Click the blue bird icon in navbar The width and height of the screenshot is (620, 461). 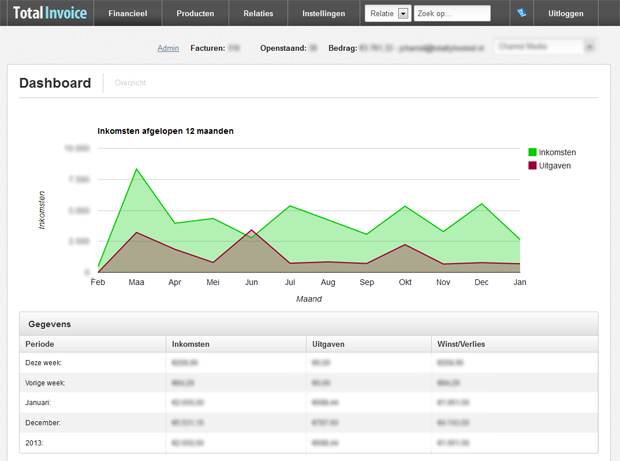[522, 13]
